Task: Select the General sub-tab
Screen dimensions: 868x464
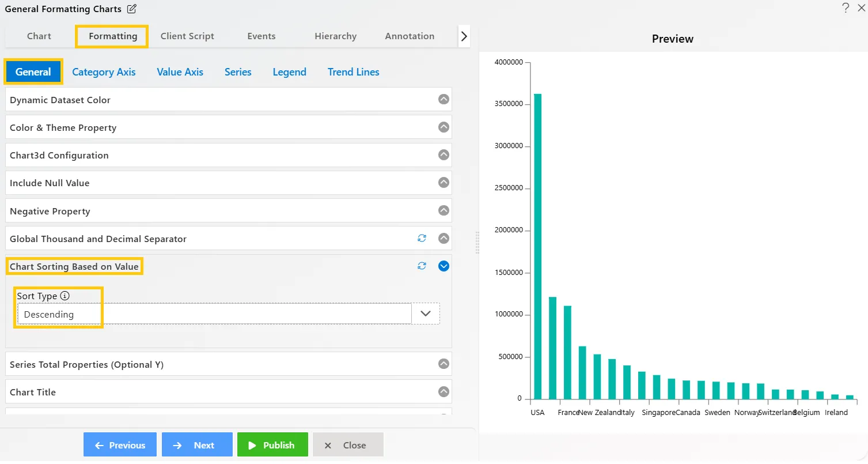Action: point(33,72)
